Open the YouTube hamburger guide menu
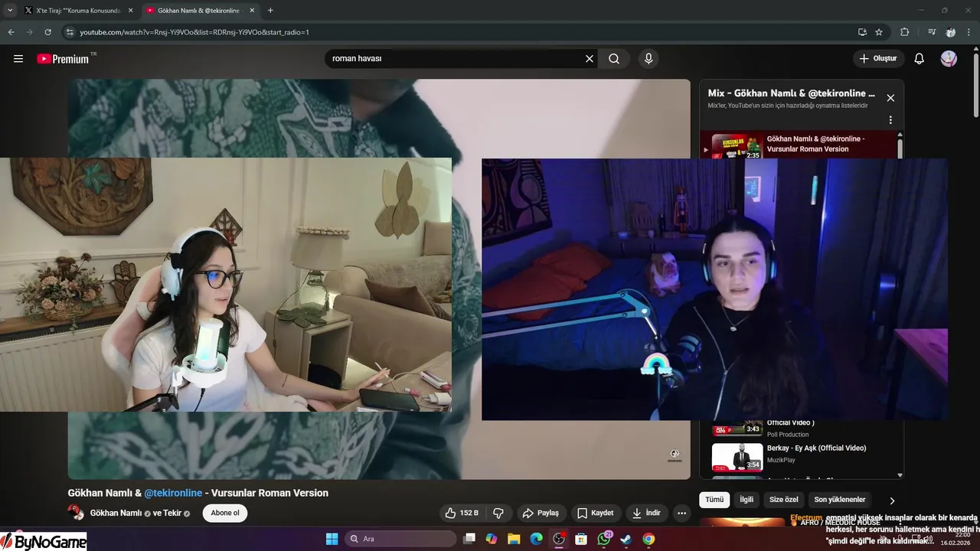The image size is (980, 551). click(18, 59)
